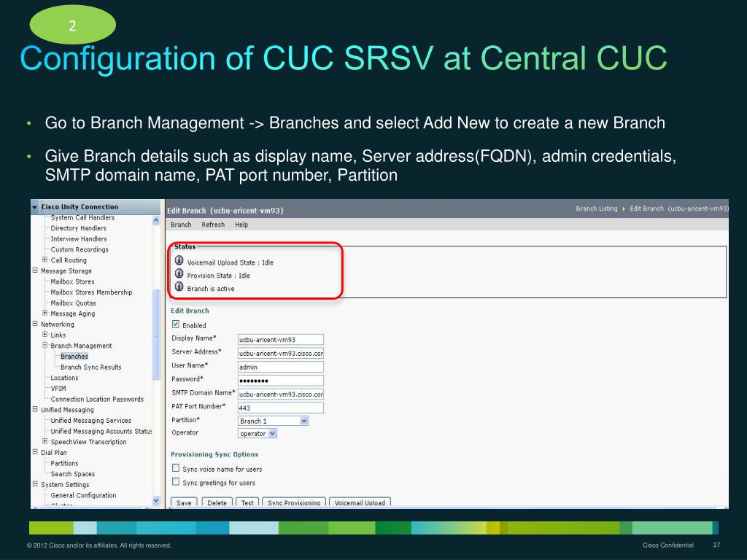Open Unified Messaging Accounts Status item
747x560 pixels.
(101, 431)
